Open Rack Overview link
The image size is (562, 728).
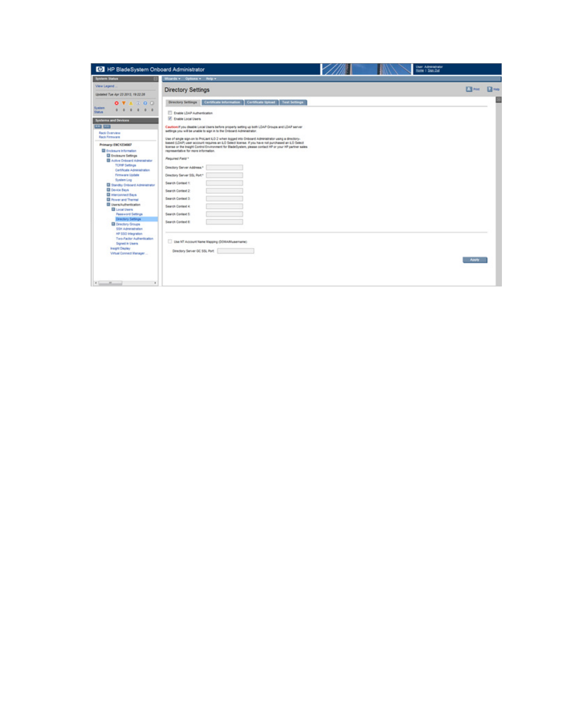tap(110, 133)
